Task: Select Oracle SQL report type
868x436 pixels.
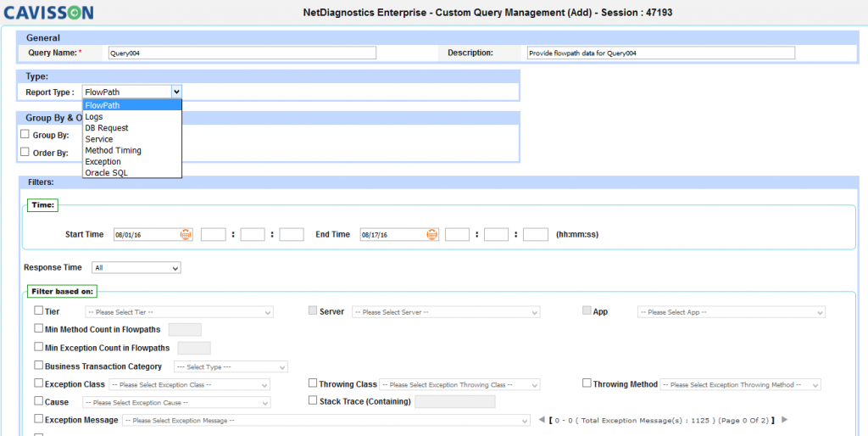Action: 132,173
